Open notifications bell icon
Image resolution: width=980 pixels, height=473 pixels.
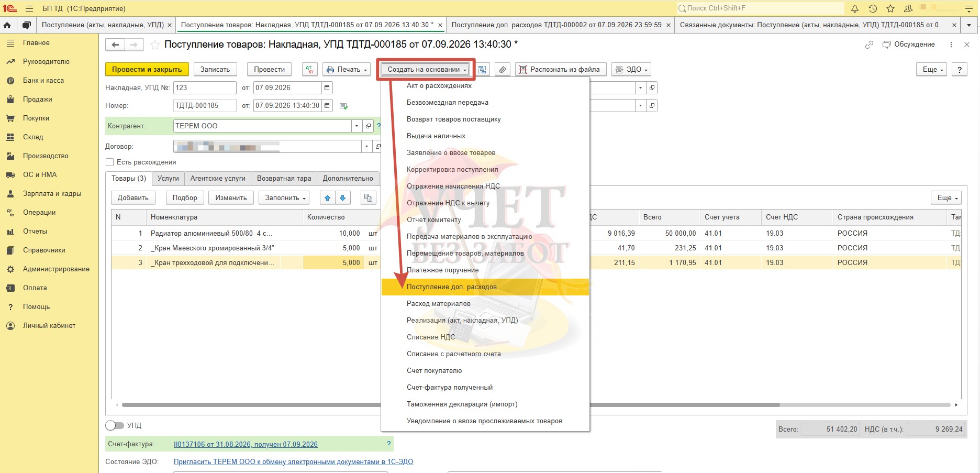point(855,8)
